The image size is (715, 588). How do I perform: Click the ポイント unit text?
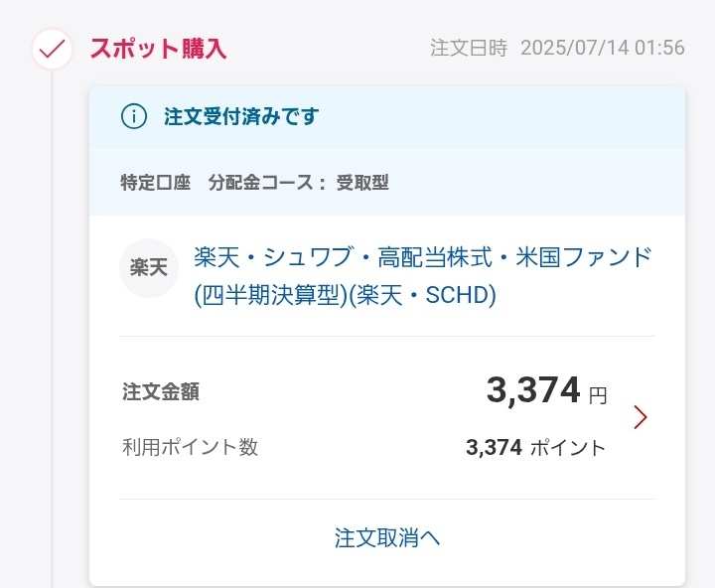(x=568, y=448)
